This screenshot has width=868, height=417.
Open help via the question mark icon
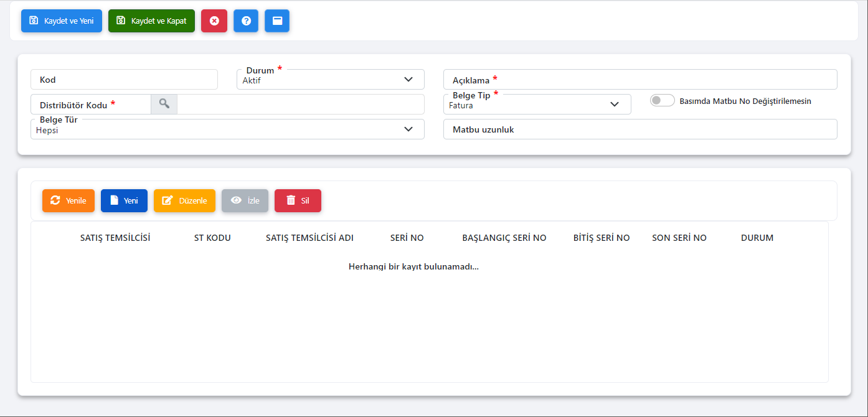246,21
